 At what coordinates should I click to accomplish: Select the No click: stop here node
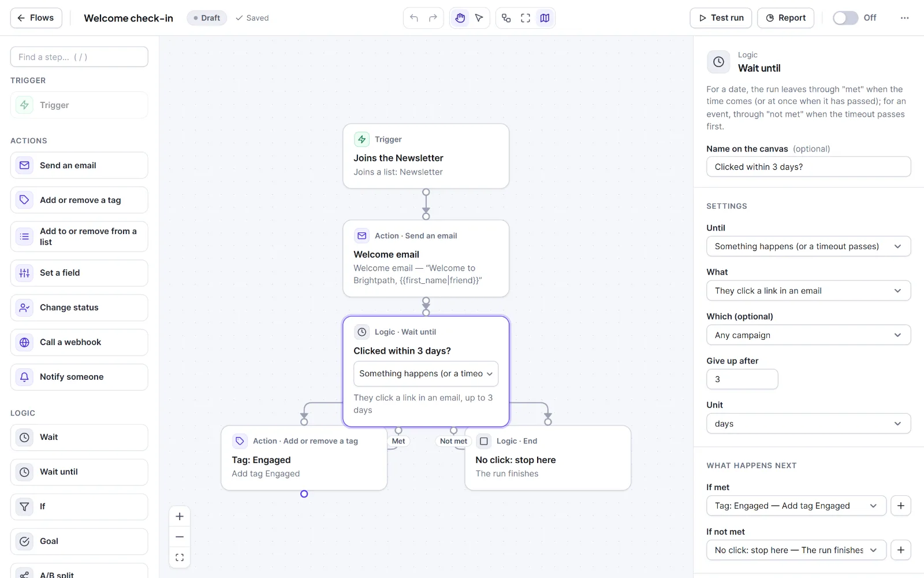coord(547,458)
